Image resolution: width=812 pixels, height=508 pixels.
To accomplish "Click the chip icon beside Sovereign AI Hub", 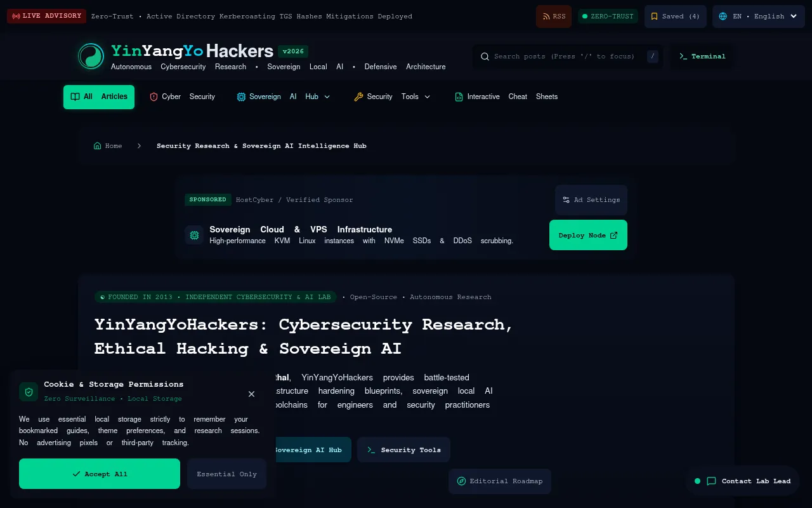I will coord(241,97).
